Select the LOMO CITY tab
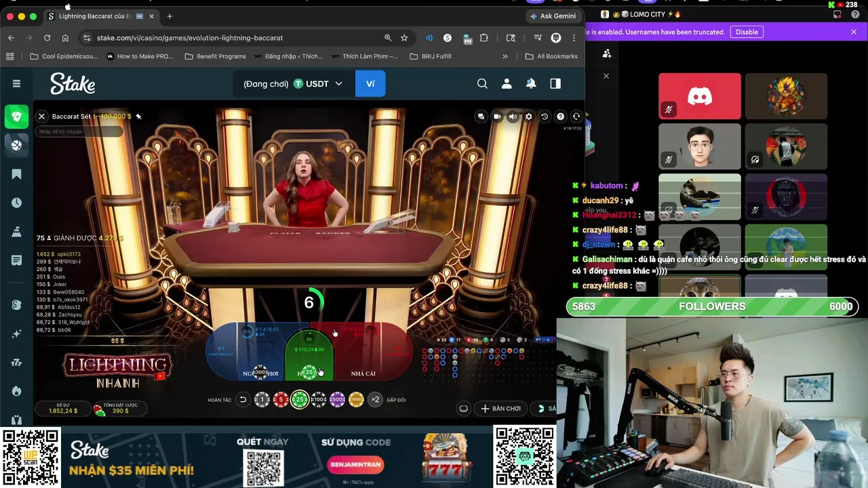The width and height of the screenshot is (868, 488). [x=641, y=14]
